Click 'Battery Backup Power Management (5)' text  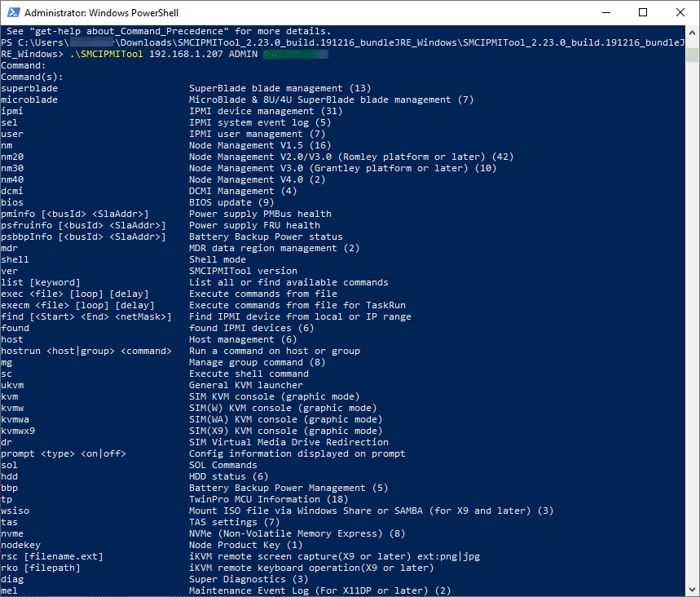288,488
